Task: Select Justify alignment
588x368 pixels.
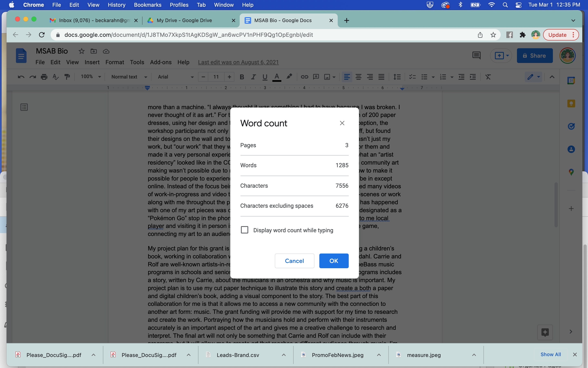Action: coord(381,77)
